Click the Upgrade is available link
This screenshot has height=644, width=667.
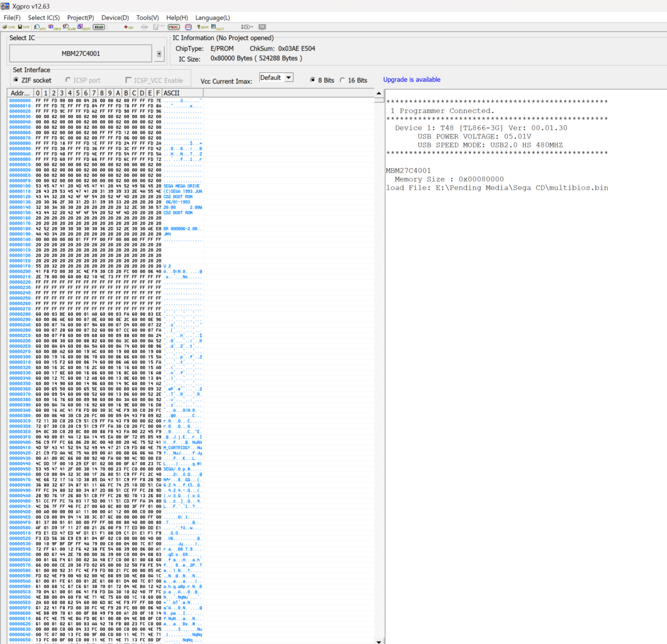(x=412, y=79)
